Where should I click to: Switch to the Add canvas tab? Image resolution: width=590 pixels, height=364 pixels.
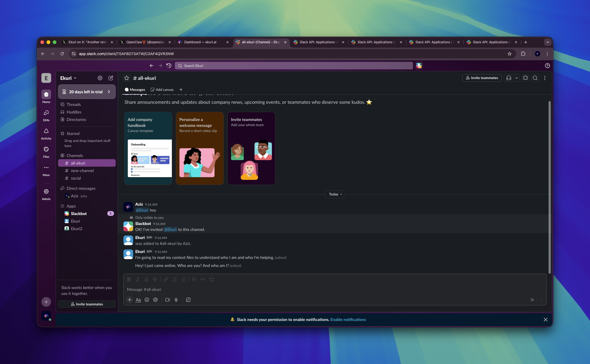162,90
